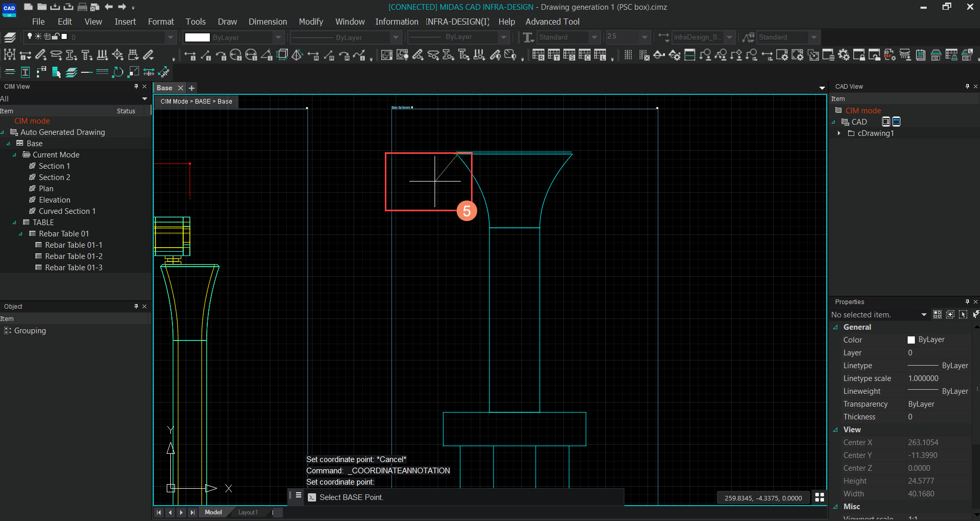Click the teal layers icon in third toolbar row

[71, 72]
